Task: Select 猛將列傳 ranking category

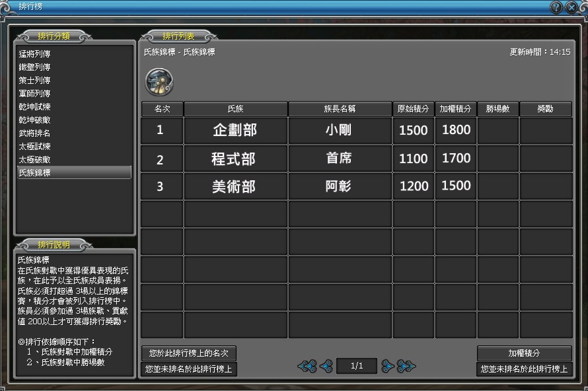Action: [x=35, y=54]
